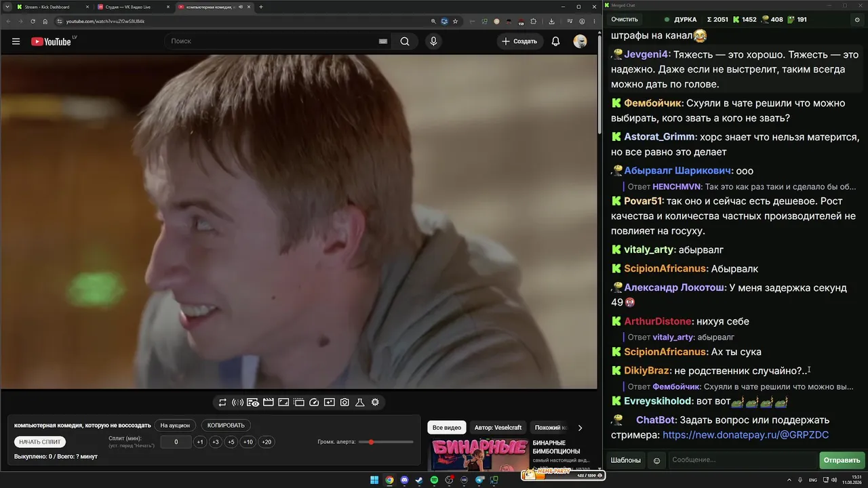Open Discord from the taskbar
Image resolution: width=868 pixels, height=488 pixels.
click(x=405, y=481)
